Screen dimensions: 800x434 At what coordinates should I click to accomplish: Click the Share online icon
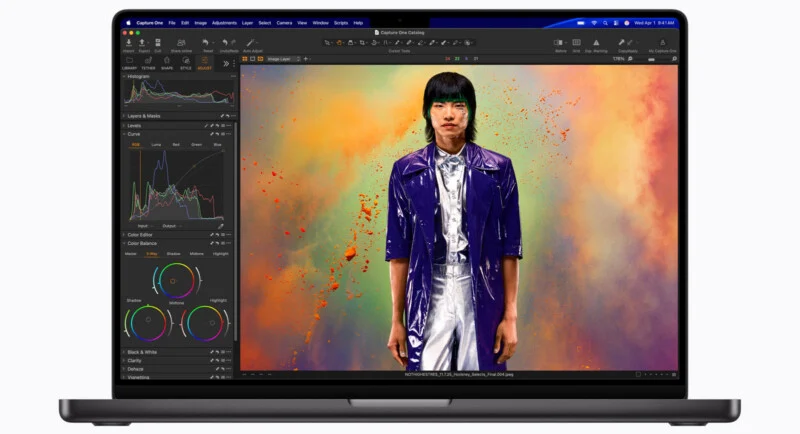click(x=181, y=43)
